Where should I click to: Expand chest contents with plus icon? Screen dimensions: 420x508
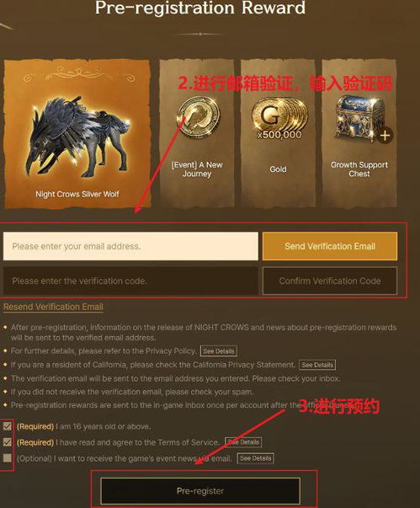385,136
